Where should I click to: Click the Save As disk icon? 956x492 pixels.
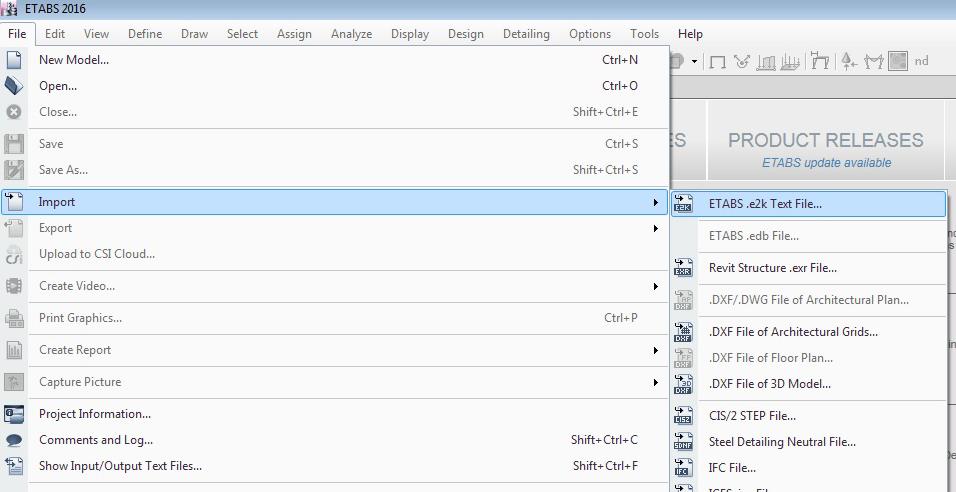tap(13, 169)
